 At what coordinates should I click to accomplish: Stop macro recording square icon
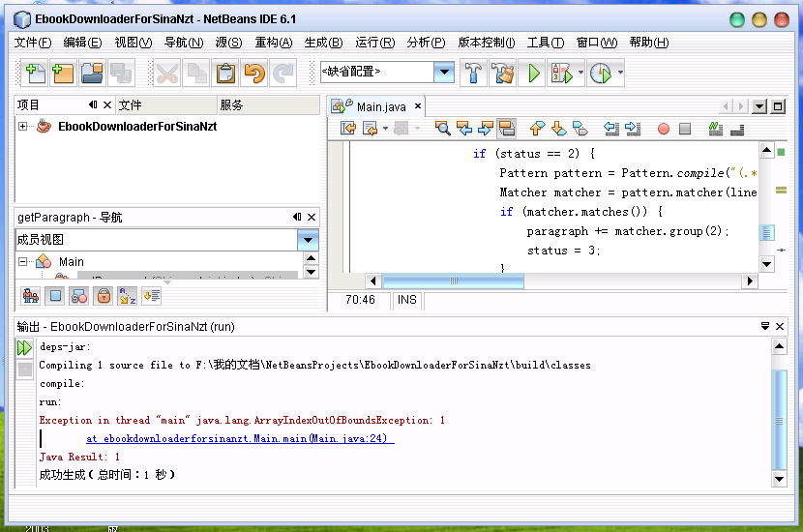tap(685, 129)
